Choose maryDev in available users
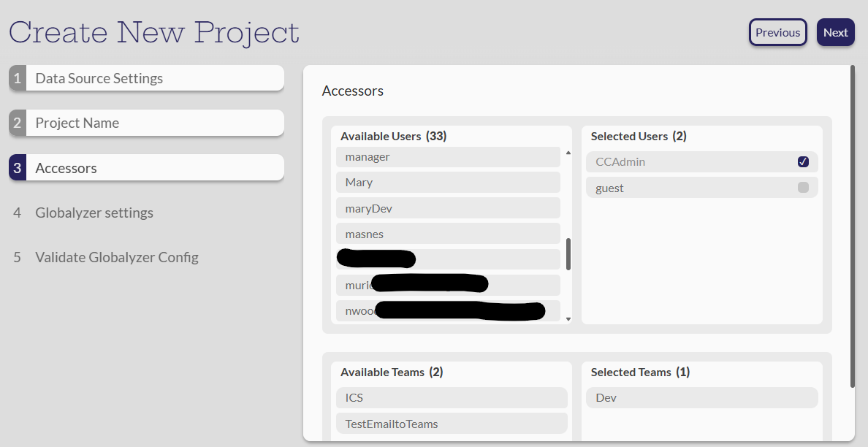 [448, 209]
